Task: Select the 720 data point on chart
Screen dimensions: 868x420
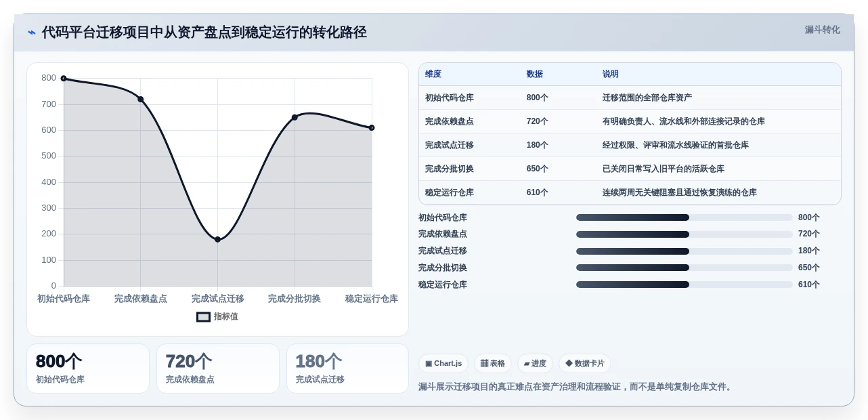Action: click(x=141, y=99)
